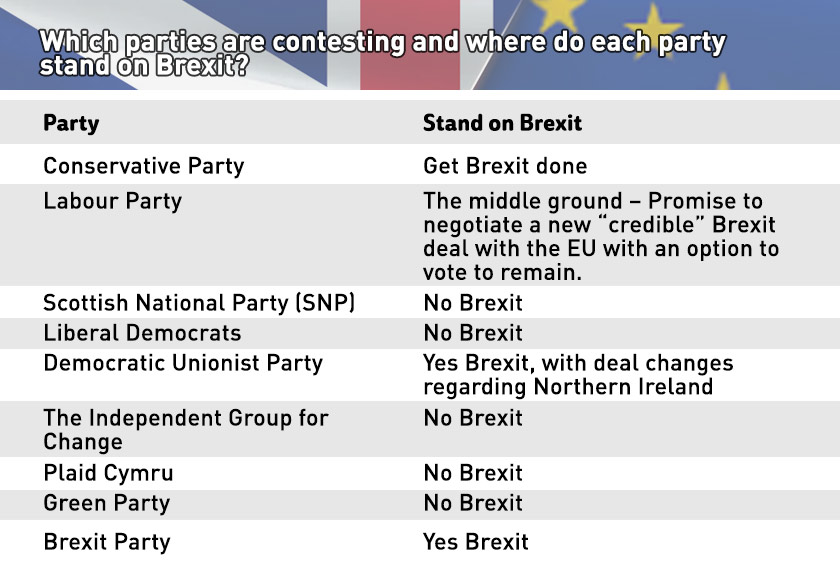The image size is (840, 570).
Task: Click the Brexit Party row label
Action: point(107,542)
